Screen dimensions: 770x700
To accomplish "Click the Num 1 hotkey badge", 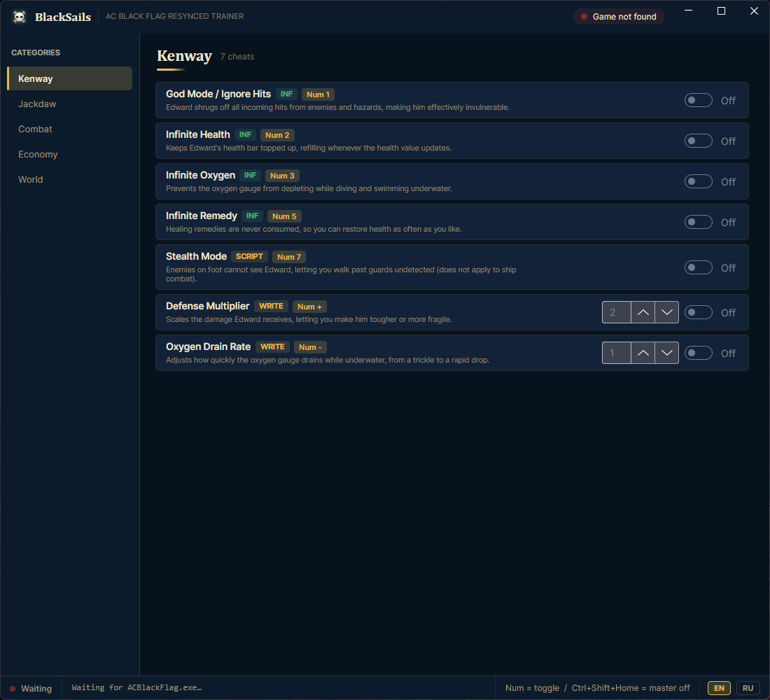I will (x=318, y=94).
